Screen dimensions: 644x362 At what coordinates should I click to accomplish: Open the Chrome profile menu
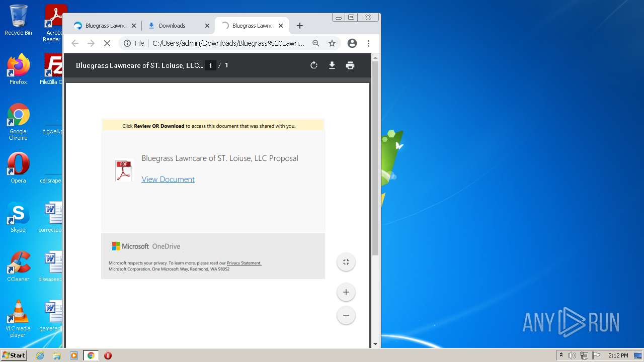[x=352, y=43]
